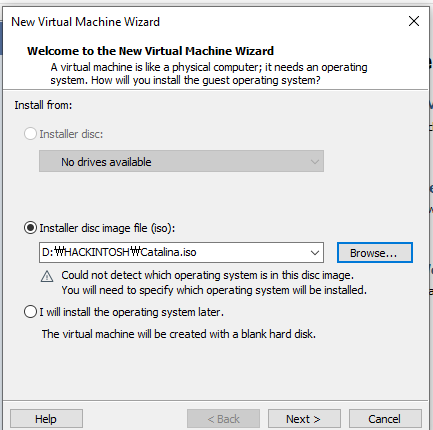The image size is (433, 430).
Task: Click the 'Welcome to the New Virtual Machine Wizard' heading
Action: 150,51
